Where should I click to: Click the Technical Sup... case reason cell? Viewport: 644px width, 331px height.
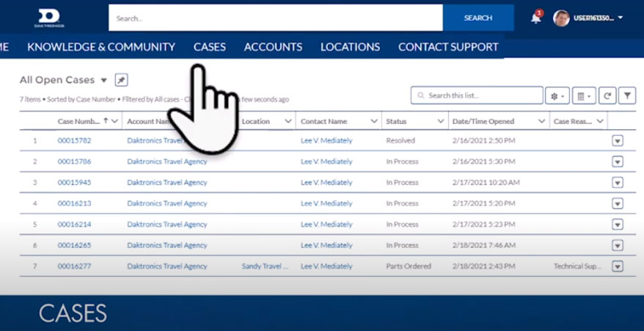tap(577, 266)
